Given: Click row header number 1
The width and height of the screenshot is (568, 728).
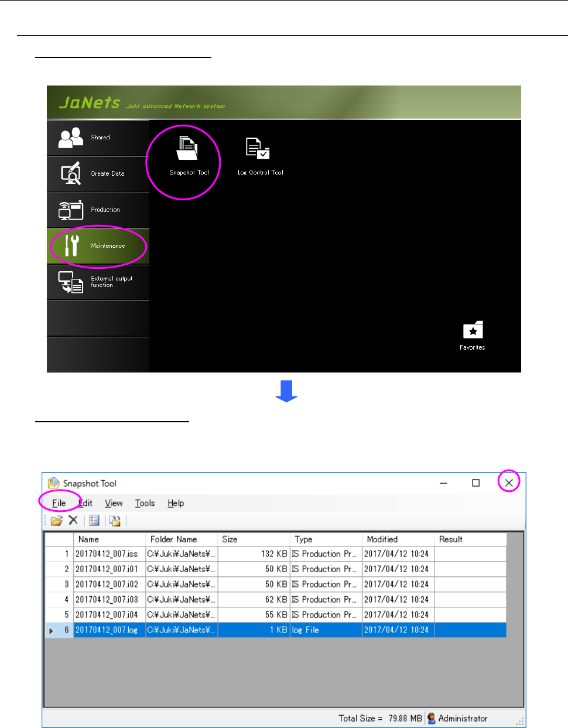Looking at the screenshot, I should pyautogui.click(x=59, y=554).
